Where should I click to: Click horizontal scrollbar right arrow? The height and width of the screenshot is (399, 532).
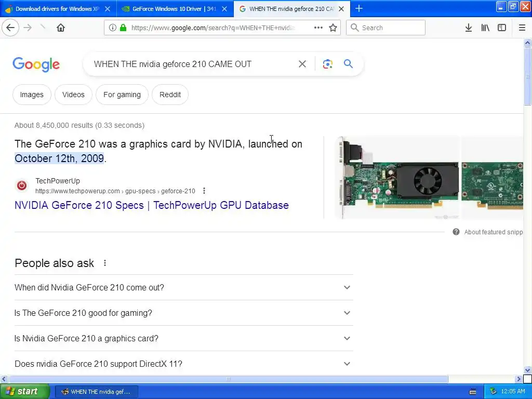coord(518,379)
